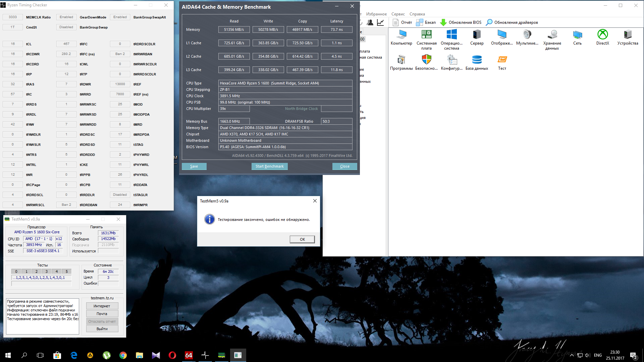
Task: Click the Интернет button in TestMem5
Action: point(102,306)
